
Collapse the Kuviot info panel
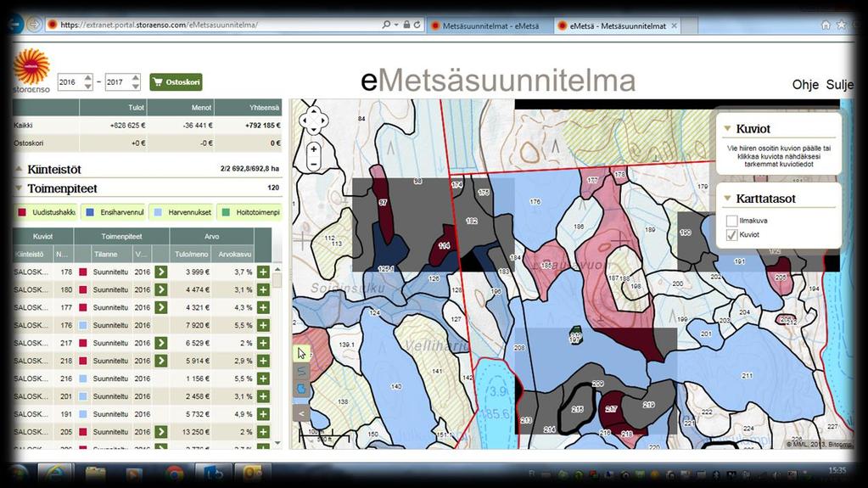(727, 128)
